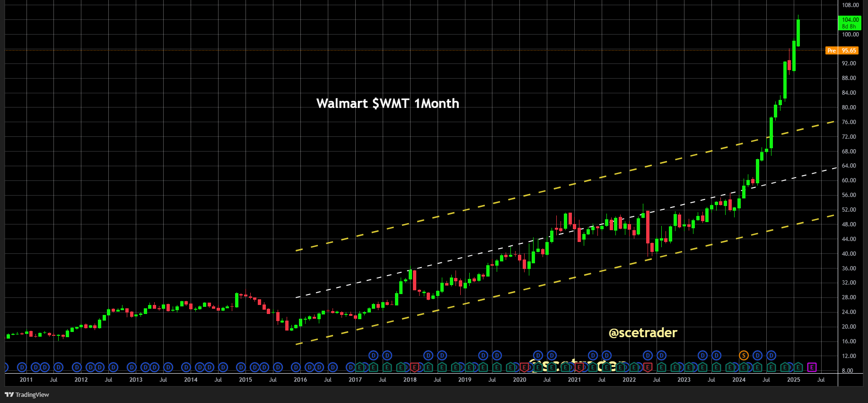Viewport: 868px width, 403px height.
Task: Click the latest green monthly candle
Action: [798, 32]
